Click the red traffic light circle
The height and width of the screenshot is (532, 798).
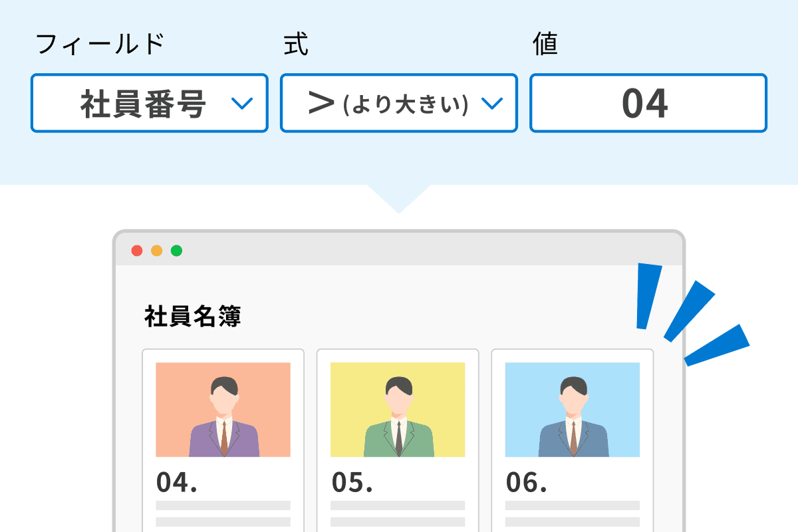click(x=136, y=251)
